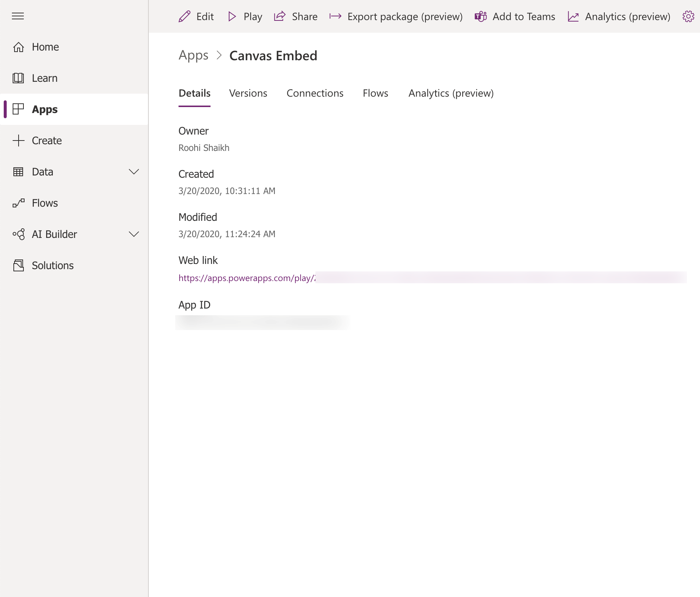Open the Flows tab
Image resolution: width=700 pixels, height=597 pixels.
(x=375, y=93)
